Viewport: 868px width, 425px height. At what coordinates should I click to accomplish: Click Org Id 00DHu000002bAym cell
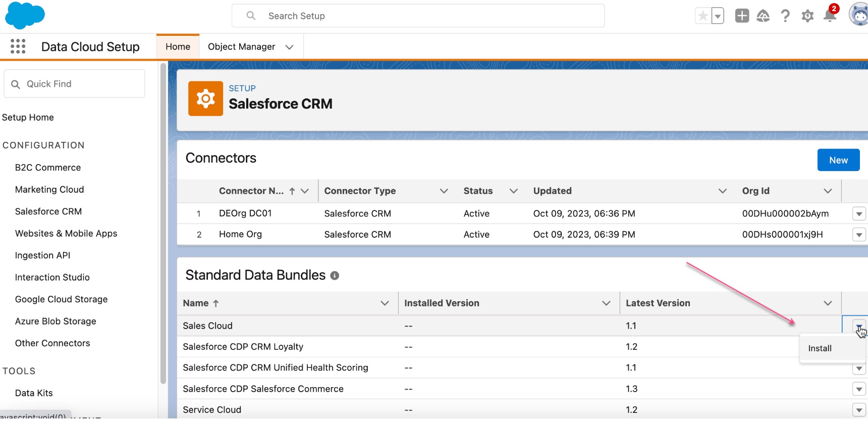tap(785, 214)
